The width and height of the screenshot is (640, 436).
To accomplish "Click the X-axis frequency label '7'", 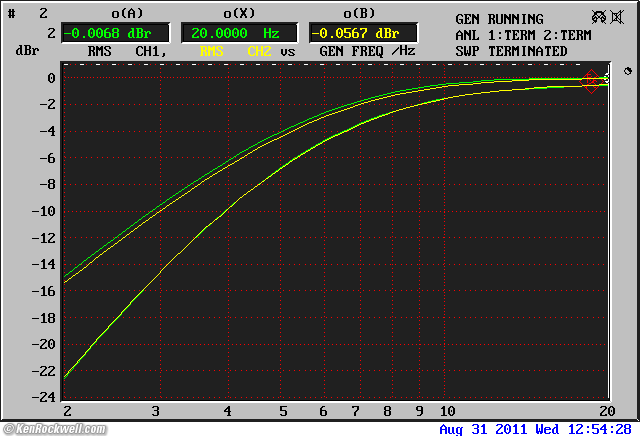I will point(356,411).
